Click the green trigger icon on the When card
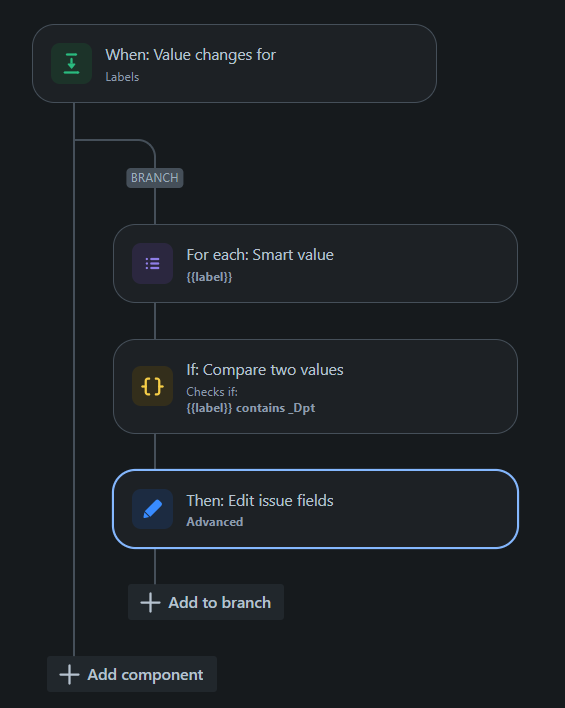This screenshot has width=565, height=708. tap(71, 64)
